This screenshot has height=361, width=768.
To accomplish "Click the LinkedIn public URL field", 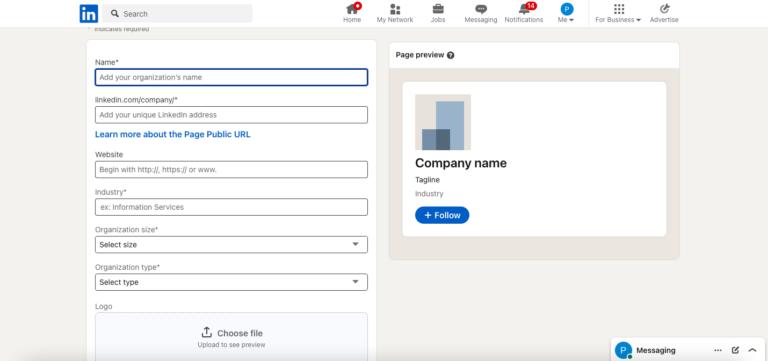I will [x=231, y=115].
